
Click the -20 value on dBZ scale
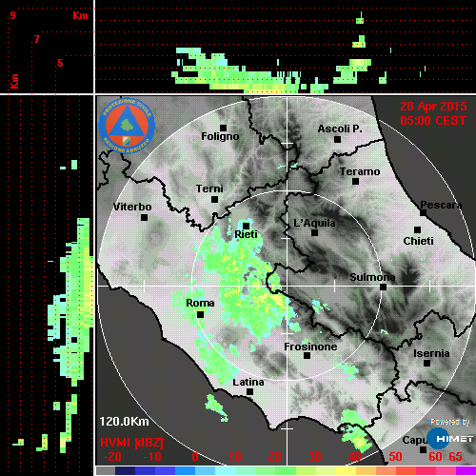(112, 457)
